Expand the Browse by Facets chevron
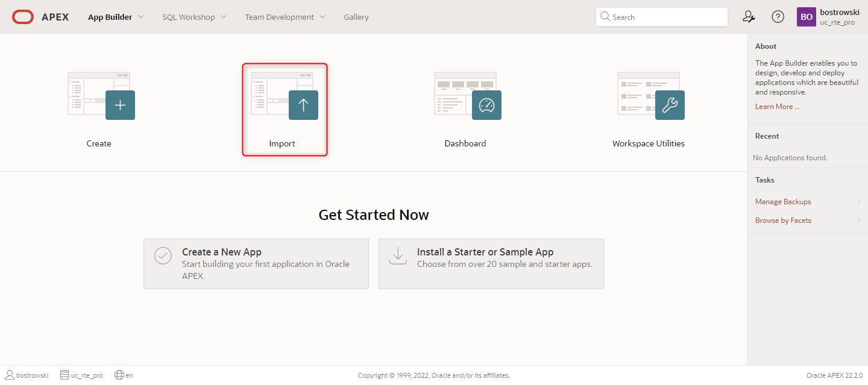This screenshot has height=385, width=868. pos(858,220)
